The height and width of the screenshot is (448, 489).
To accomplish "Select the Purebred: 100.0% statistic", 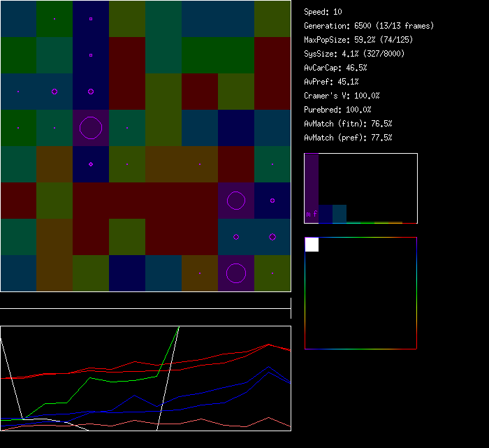I will click(337, 110).
